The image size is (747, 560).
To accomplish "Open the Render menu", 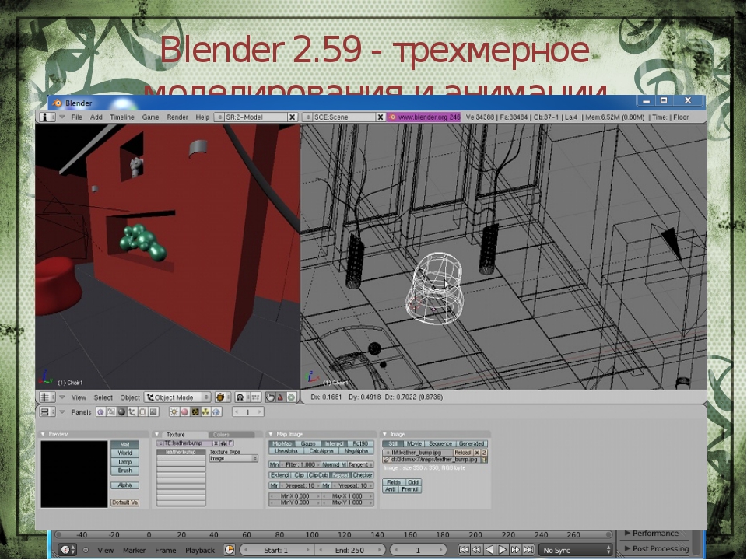I will coord(177,117).
